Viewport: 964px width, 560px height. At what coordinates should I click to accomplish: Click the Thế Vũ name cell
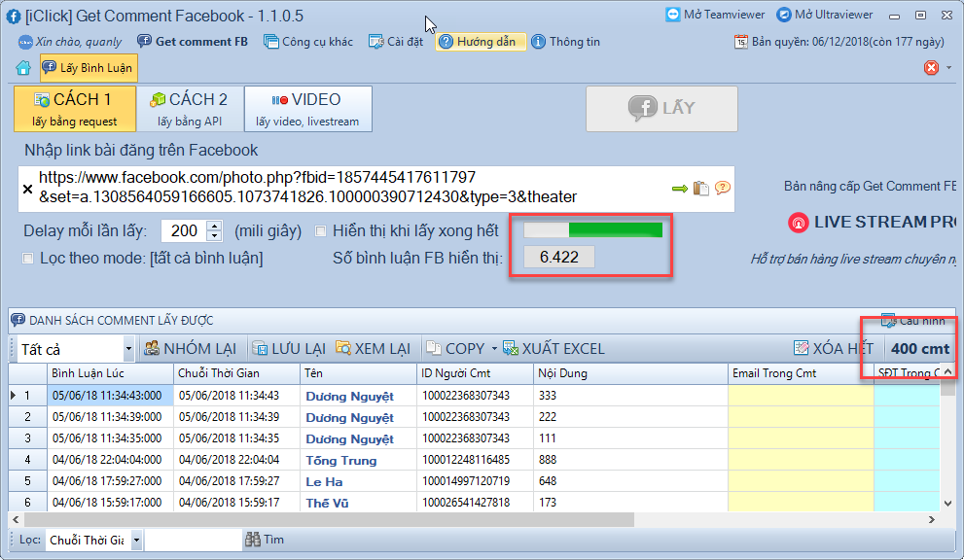[358, 503]
